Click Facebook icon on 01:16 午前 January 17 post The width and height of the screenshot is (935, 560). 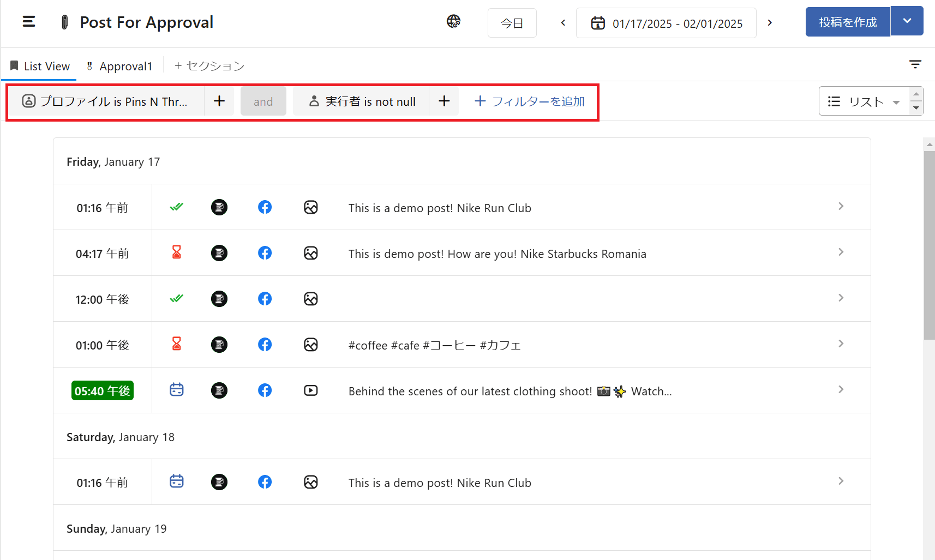click(265, 207)
